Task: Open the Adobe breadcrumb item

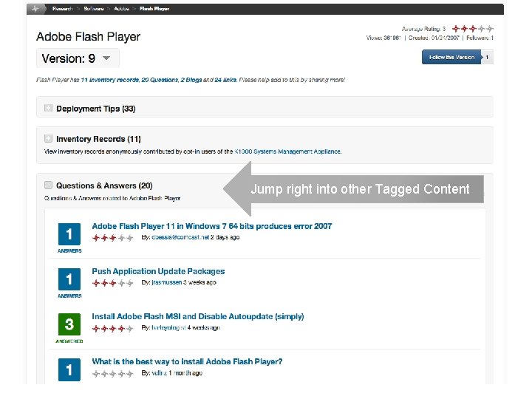Action: click(x=121, y=9)
